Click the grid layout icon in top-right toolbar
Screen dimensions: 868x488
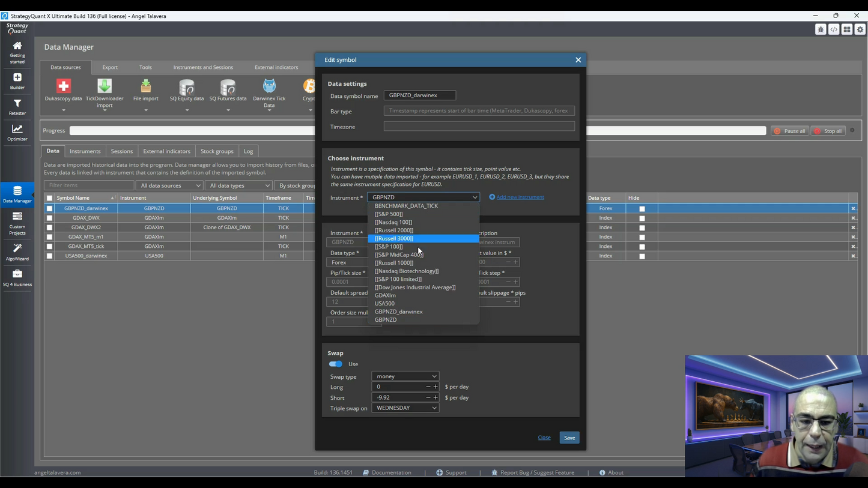847,29
